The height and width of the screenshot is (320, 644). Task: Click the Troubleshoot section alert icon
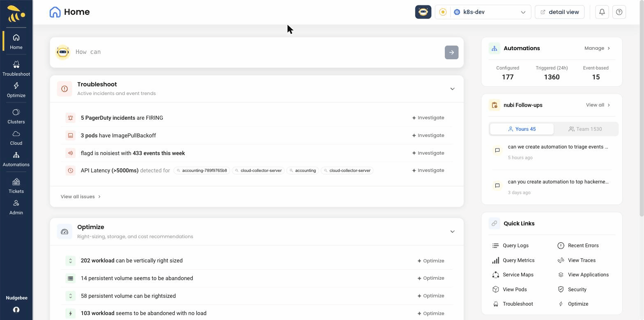(x=64, y=88)
